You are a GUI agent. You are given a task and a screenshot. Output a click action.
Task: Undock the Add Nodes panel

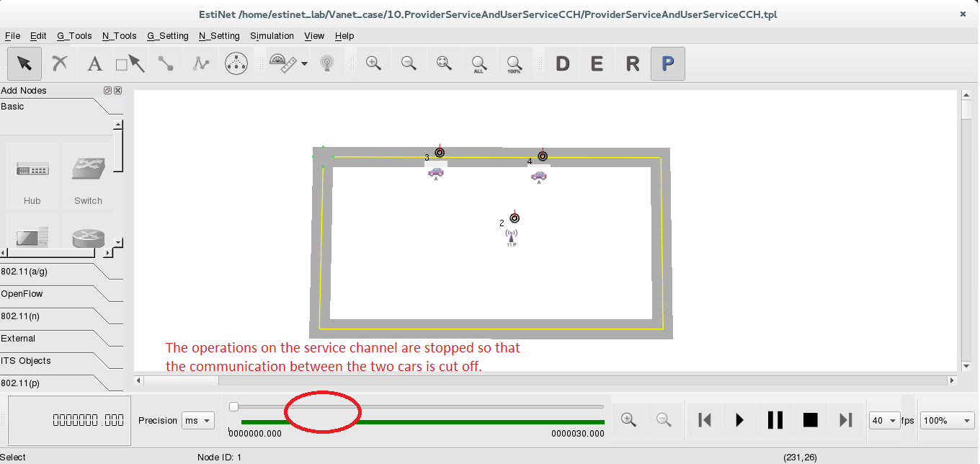click(107, 91)
